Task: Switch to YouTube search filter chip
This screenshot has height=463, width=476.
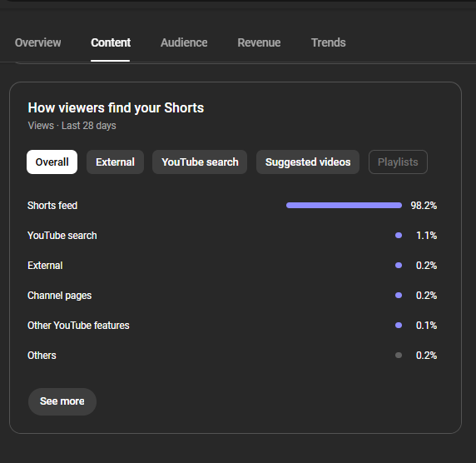Action: coord(200,162)
